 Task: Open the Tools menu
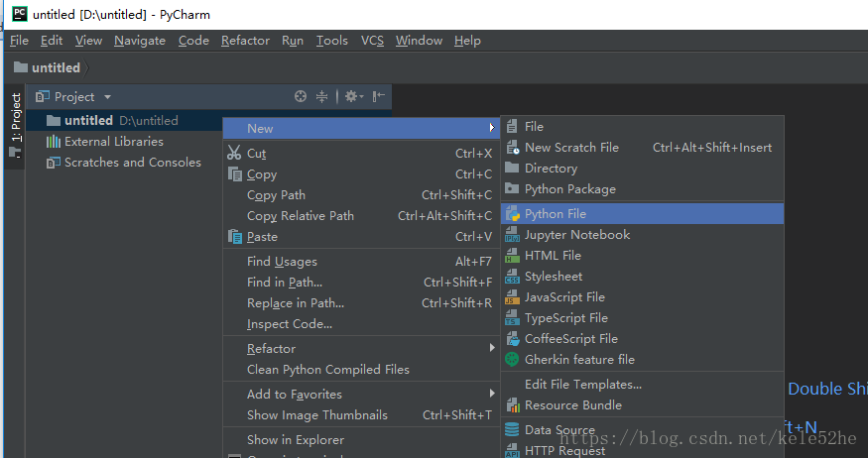pyautogui.click(x=332, y=41)
